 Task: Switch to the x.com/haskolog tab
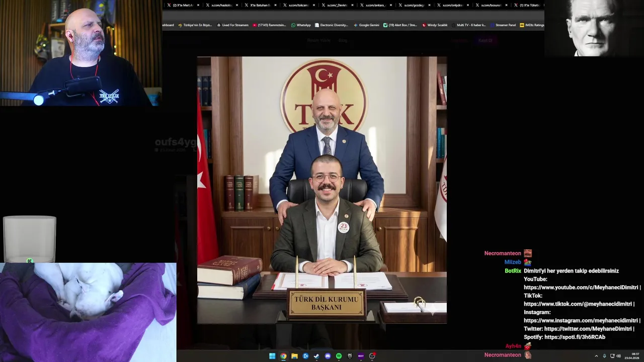tap(221, 5)
